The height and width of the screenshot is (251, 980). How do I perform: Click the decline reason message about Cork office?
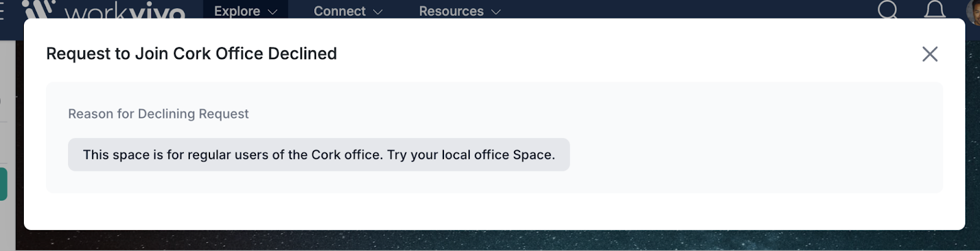point(318,155)
